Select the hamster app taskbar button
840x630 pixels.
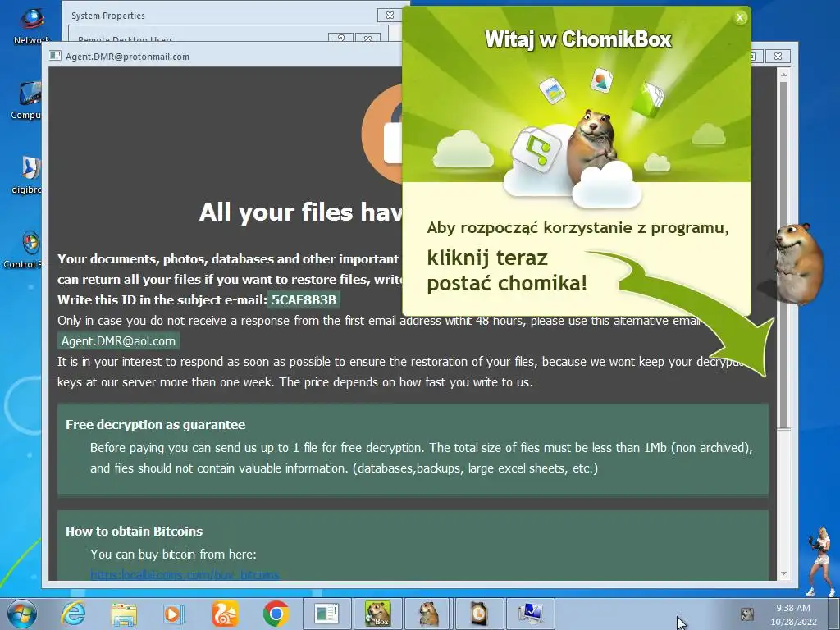click(428, 614)
